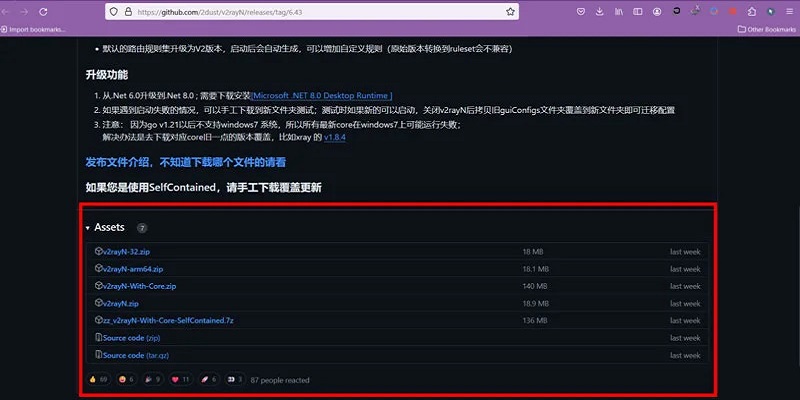Screen dimensions: 800x400
Task: Open the Other Bookmarks folder
Action: (x=765, y=29)
